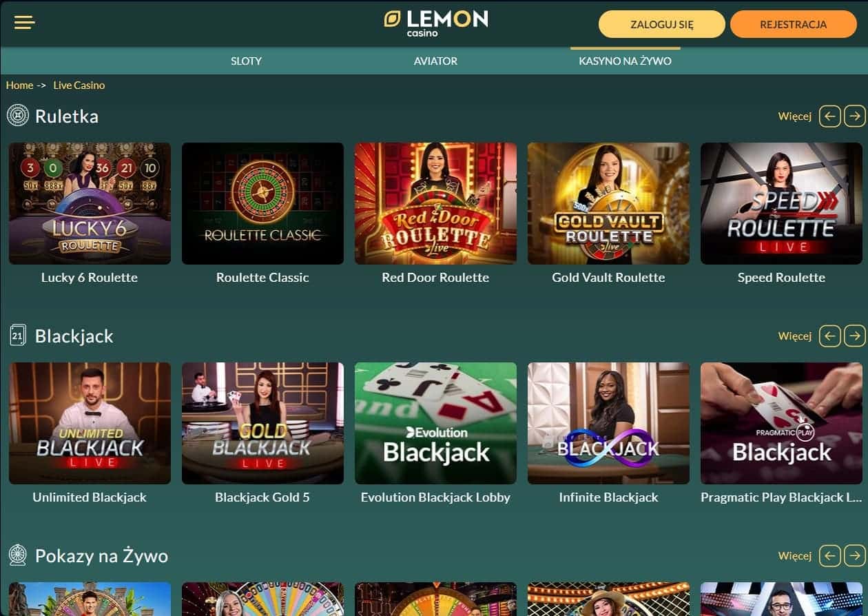This screenshot has width=868, height=616.
Task: Open the Speed Roulette game thumbnail
Action: coord(781,203)
